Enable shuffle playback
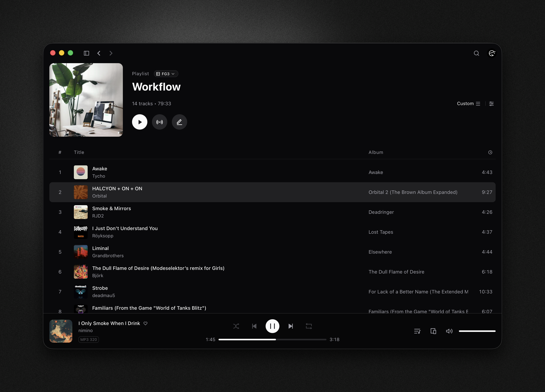This screenshot has width=545, height=392. (236, 326)
